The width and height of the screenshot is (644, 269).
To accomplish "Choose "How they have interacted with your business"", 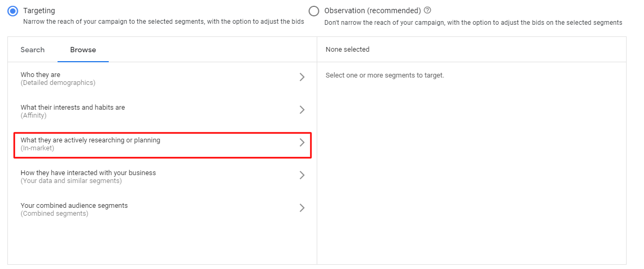I will click(88, 173).
